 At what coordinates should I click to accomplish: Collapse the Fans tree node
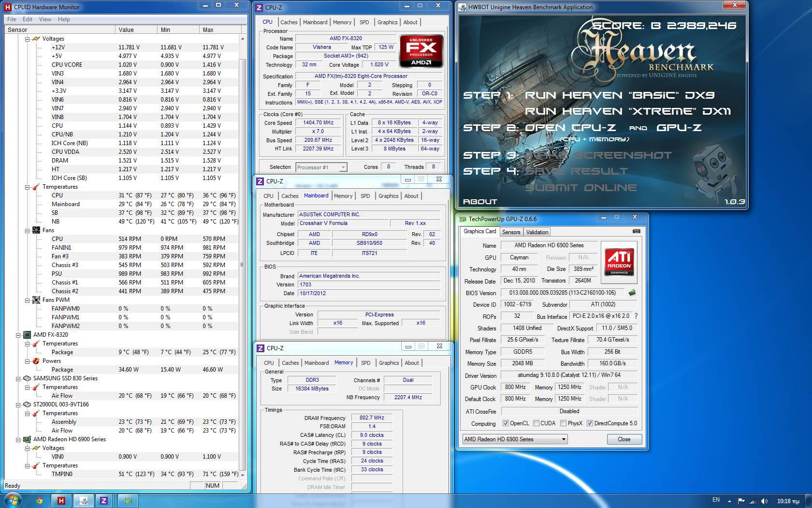(x=28, y=230)
